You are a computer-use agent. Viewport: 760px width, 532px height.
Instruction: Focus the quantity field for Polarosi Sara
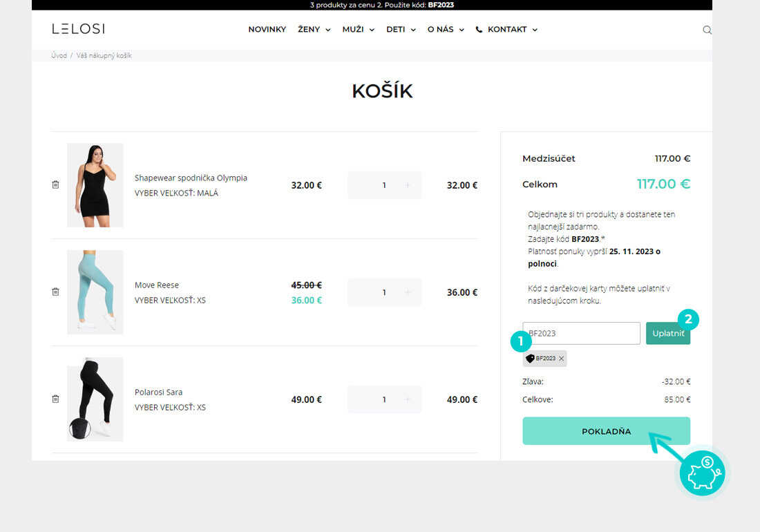[384, 399]
